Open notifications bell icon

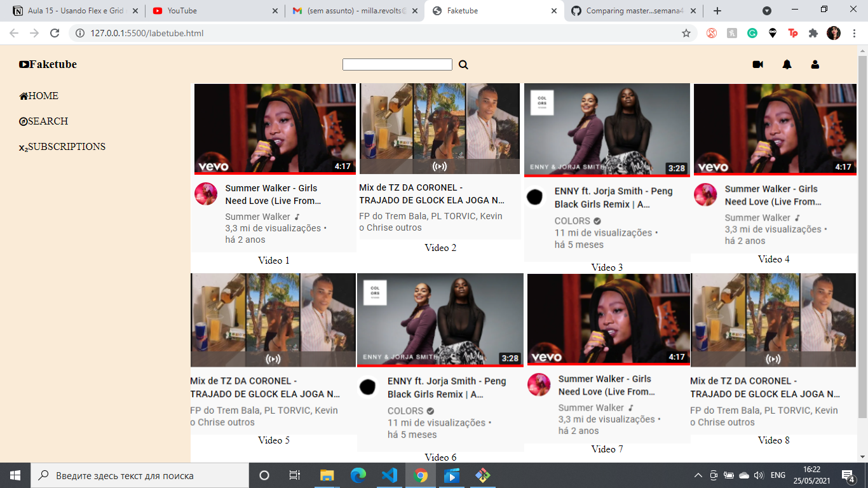point(787,64)
